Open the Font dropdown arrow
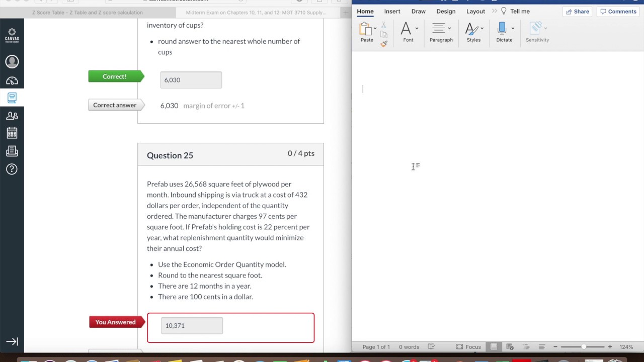Screen dimensions: 644x362 pos(417,29)
